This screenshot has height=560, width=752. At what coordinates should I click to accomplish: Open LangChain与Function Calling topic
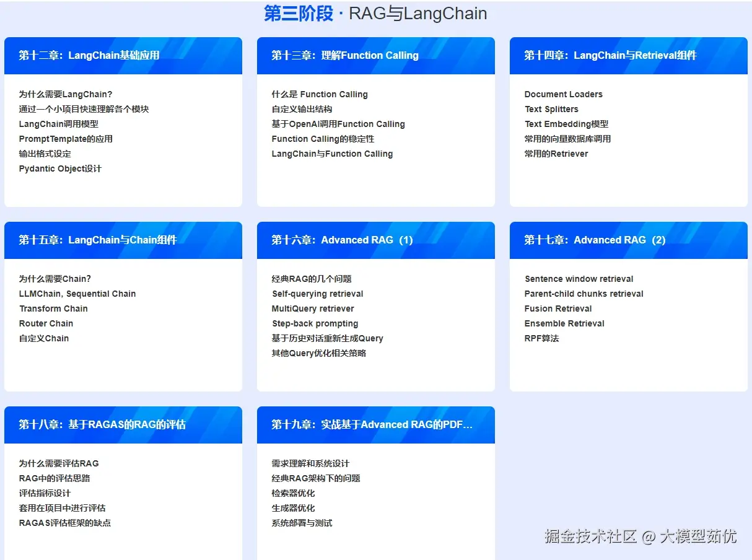point(332,154)
